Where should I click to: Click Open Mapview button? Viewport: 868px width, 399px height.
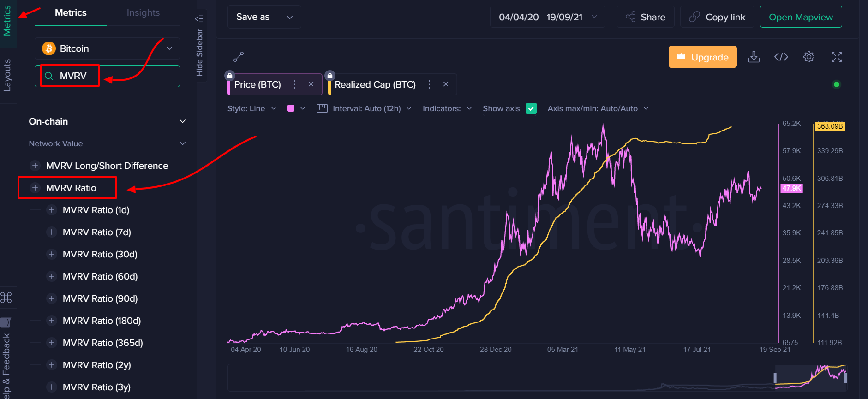point(801,17)
